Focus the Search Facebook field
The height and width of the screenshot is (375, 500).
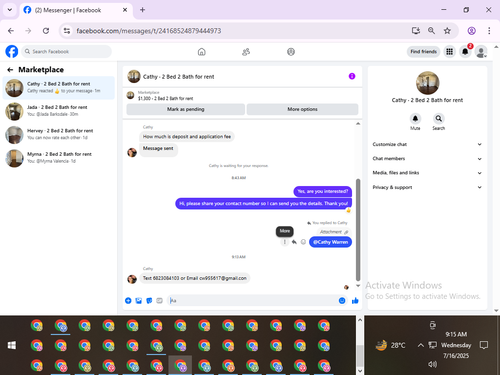67,52
